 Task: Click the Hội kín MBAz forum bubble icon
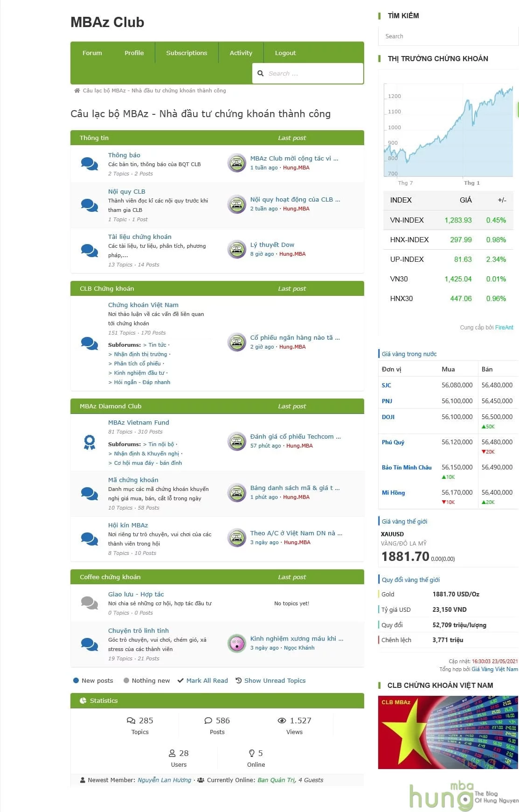[89, 539]
